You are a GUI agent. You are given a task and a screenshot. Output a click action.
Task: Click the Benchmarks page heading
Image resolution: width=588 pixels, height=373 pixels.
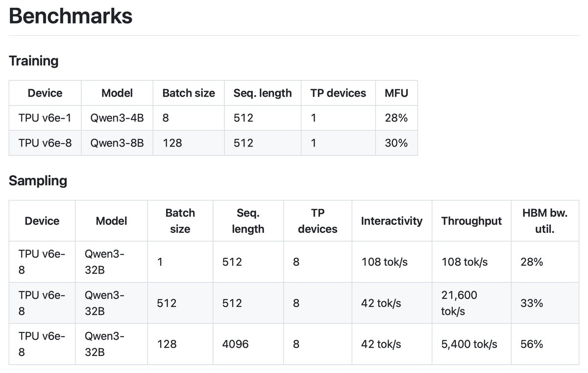click(x=71, y=16)
